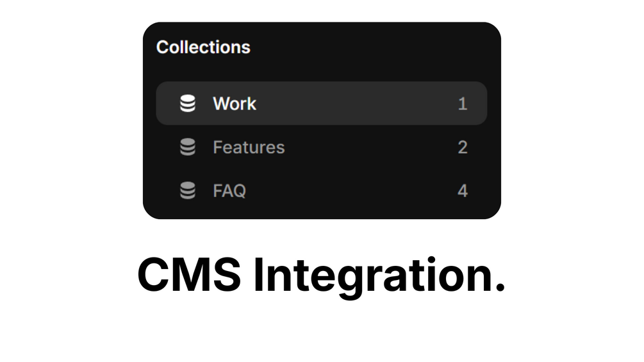Click the Work collection database icon

pyautogui.click(x=187, y=103)
